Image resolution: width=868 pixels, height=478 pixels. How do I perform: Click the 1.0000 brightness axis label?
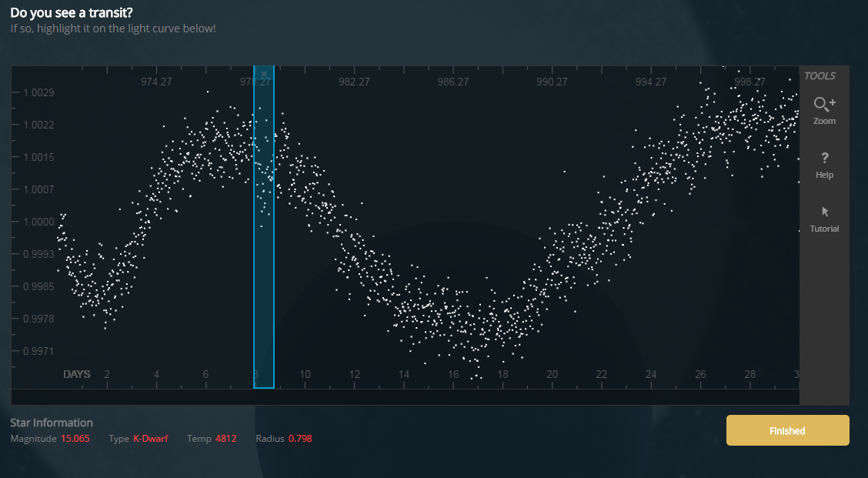click(38, 222)
